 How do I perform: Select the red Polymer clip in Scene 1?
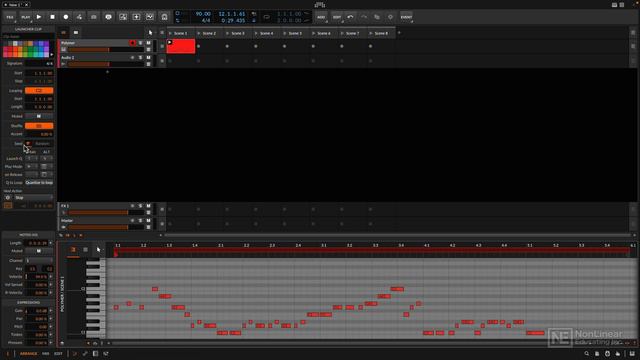click(181, 46)
